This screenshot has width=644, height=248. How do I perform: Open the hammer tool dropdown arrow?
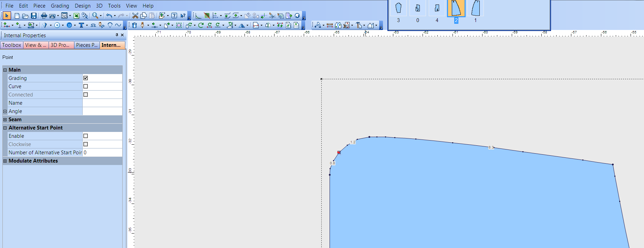[x=364, y=25]
